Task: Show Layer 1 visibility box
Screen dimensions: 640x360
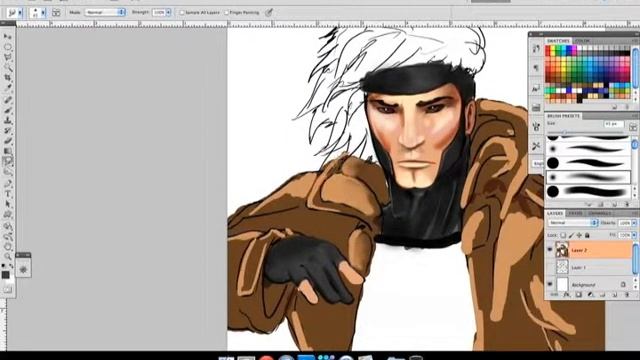Action: pos(550,267)
